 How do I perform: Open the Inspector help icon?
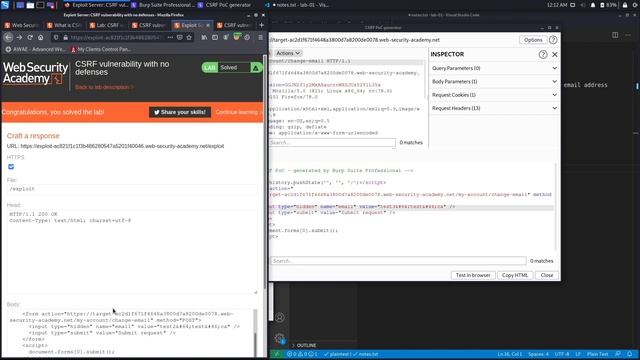pos(543,54)
